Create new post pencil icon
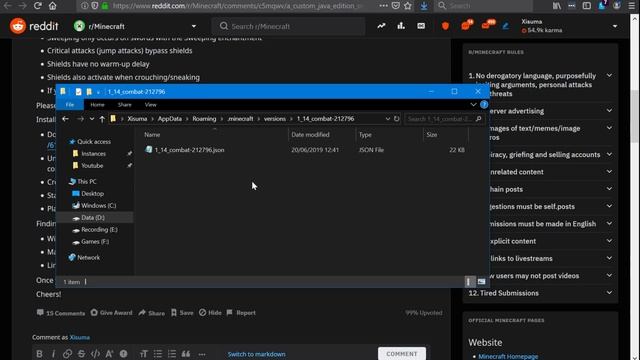 505,26
